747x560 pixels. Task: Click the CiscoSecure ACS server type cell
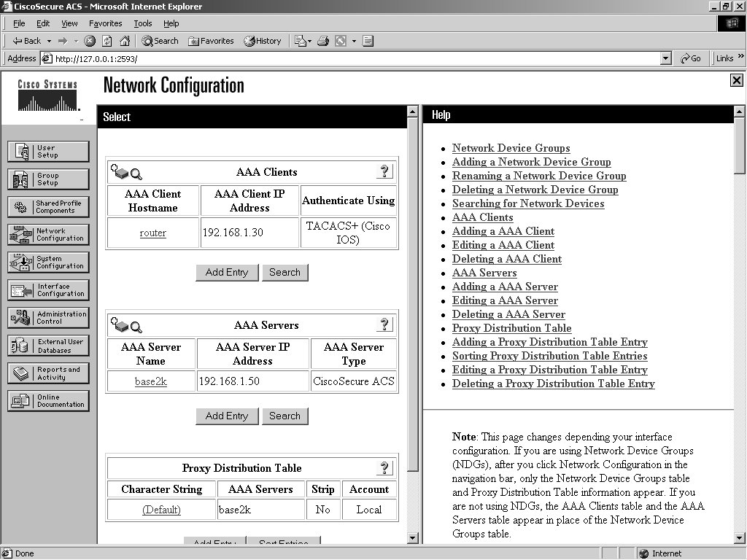354,381
